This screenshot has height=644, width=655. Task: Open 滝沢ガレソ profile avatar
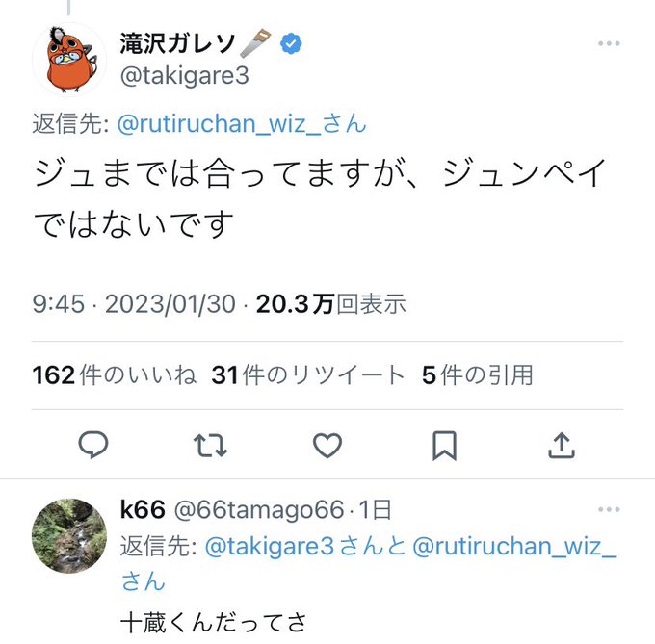pos(68,59)
